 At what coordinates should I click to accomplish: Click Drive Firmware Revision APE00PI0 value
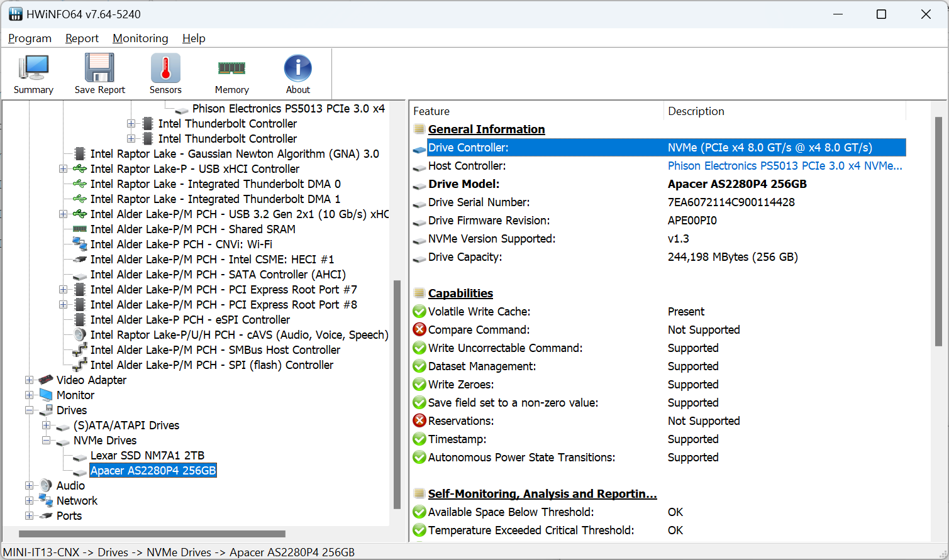[692, 220]
